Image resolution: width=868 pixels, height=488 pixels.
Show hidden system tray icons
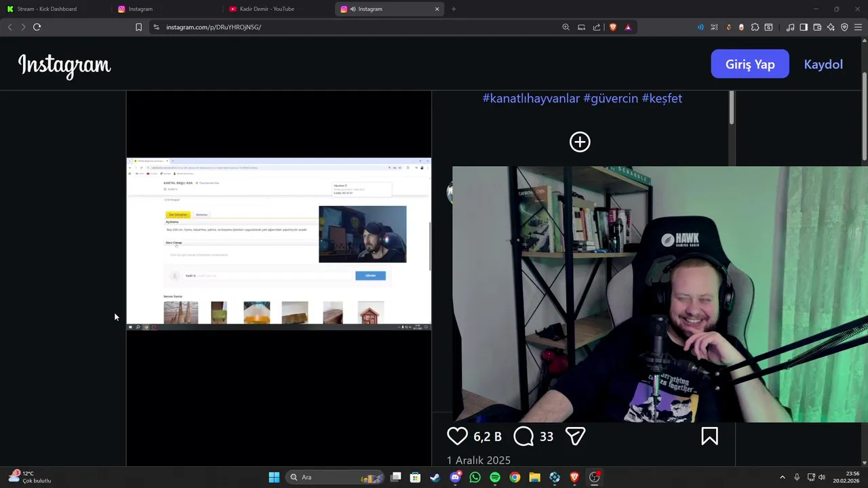(782, 477)
